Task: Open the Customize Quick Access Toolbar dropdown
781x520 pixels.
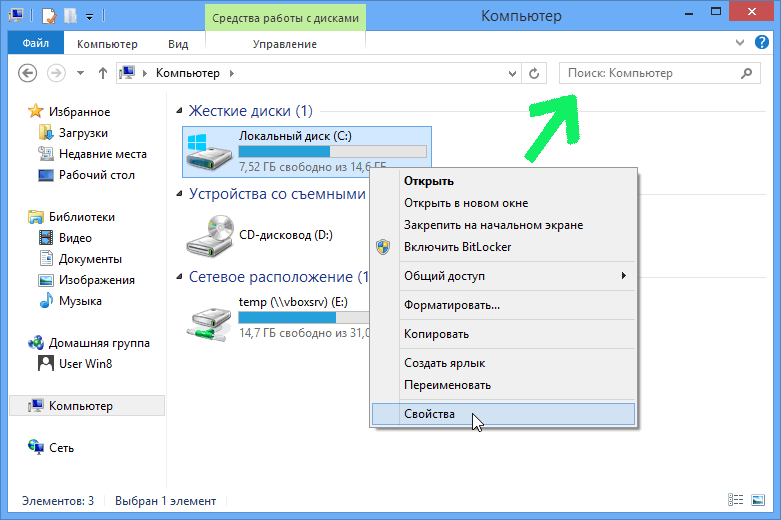Action: point(89,17)
